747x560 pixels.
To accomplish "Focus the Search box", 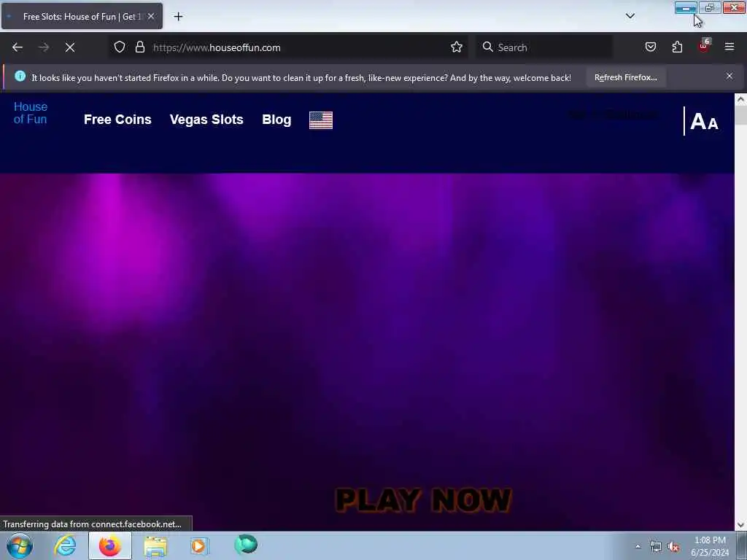I will click(x=544, y=47).
